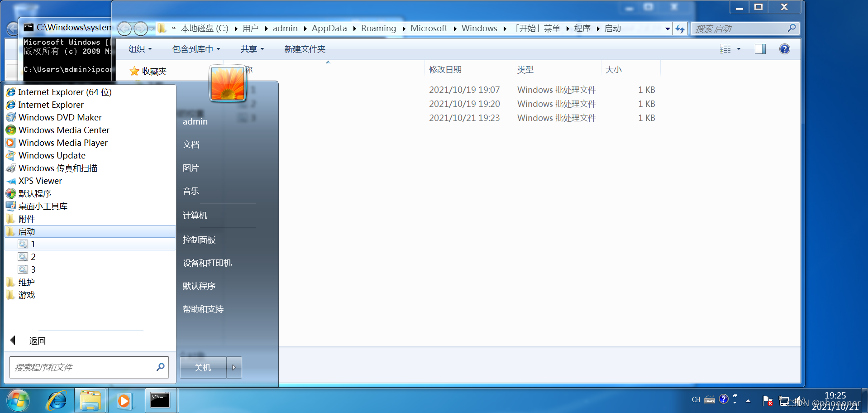Open Windows Media Center
The width and height of the screenshot is (868, 413).
(58, 130)
